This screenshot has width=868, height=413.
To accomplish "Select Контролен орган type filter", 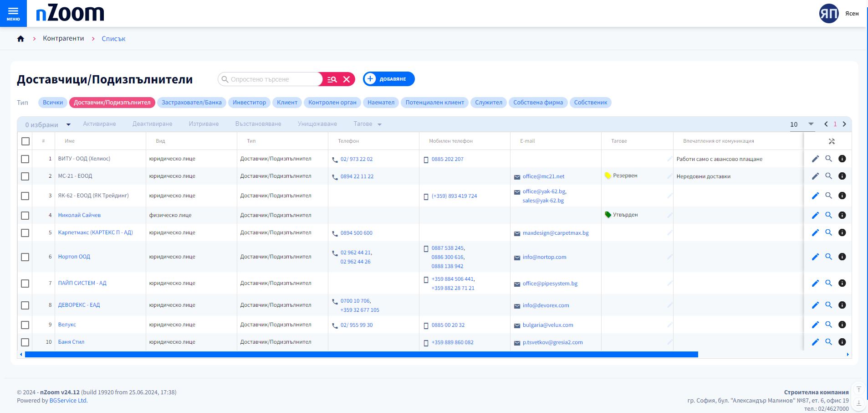I will pos(332,103).
